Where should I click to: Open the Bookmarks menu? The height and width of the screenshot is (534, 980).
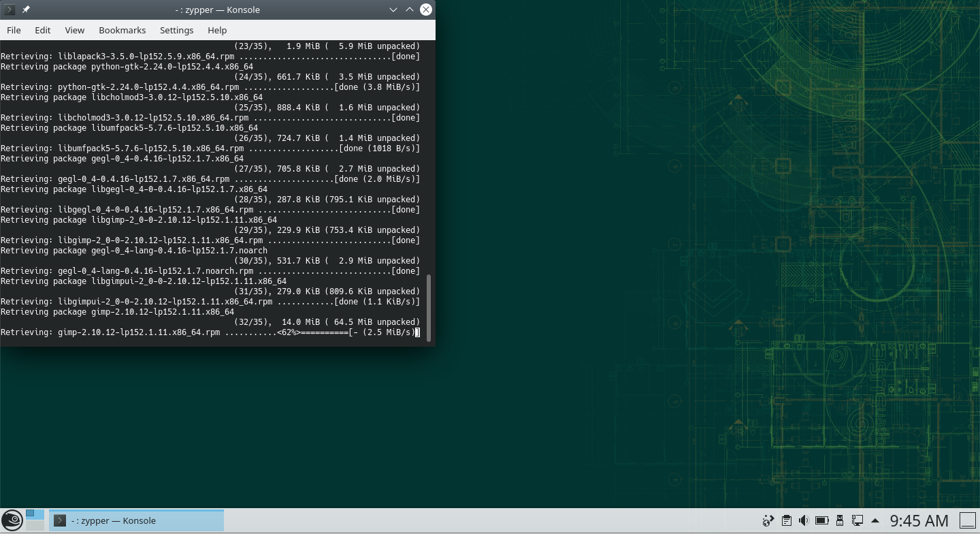[x=122, y=30]
